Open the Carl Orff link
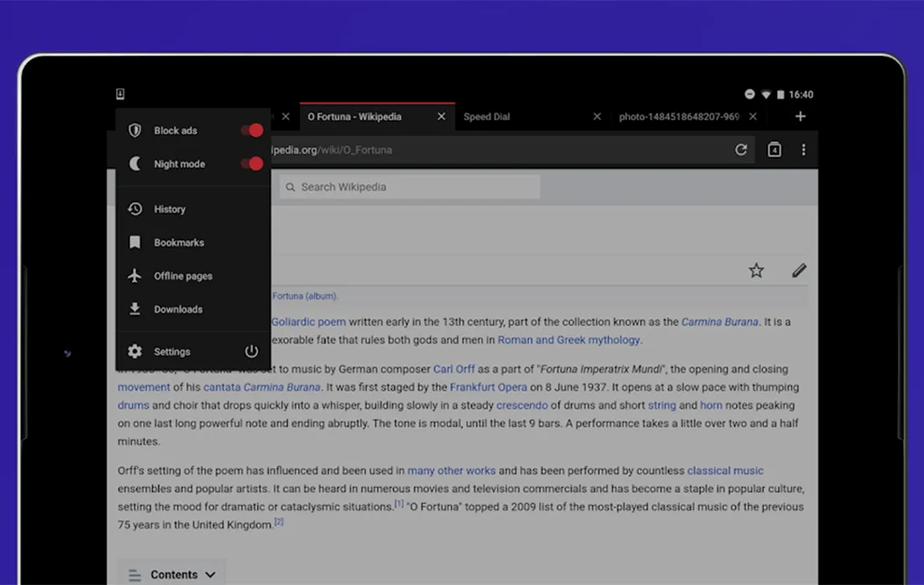Image resolution: width=924 pixels, height=585 pixels. click(454, 369)
